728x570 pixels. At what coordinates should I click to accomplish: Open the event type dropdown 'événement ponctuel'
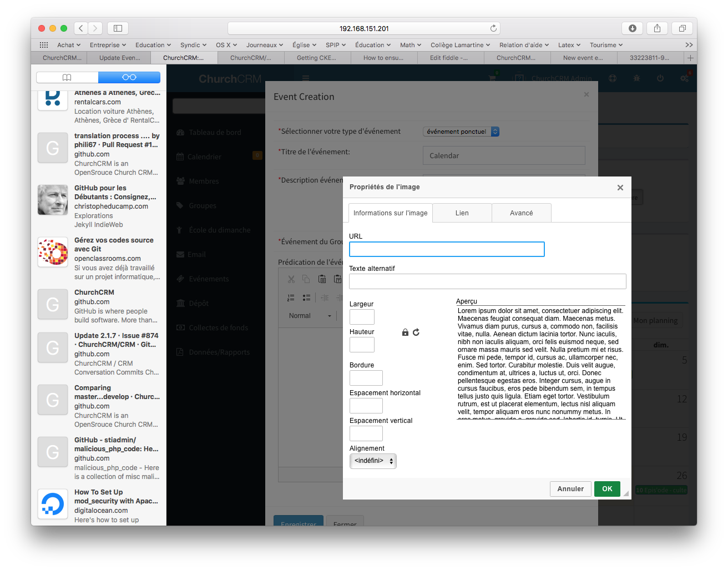click(461, 132)
